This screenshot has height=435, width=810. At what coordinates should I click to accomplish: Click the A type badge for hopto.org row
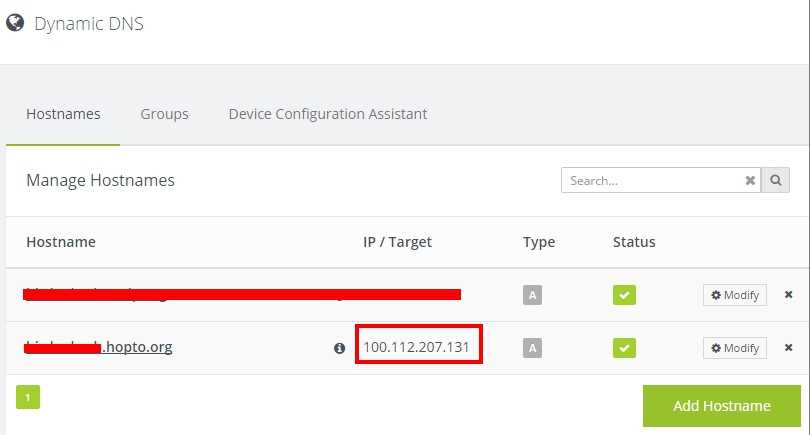pos(533,348)
